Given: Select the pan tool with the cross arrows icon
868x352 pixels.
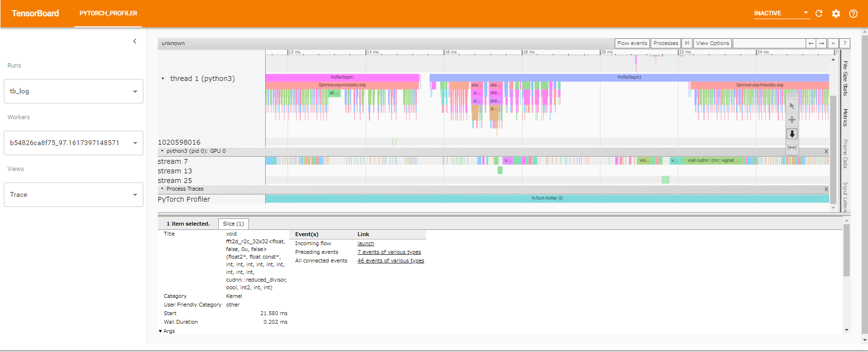Looking at the screenshot, I should tap(792, 120).
